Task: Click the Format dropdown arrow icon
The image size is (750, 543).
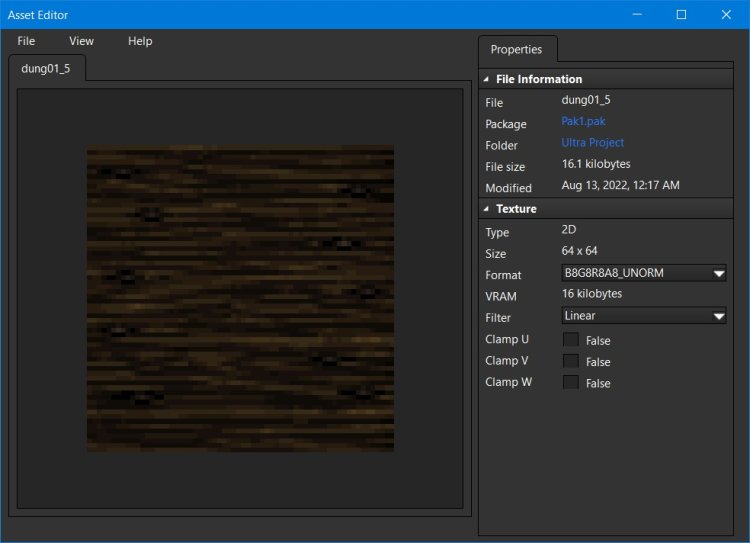Action: [x=719, y=273]
